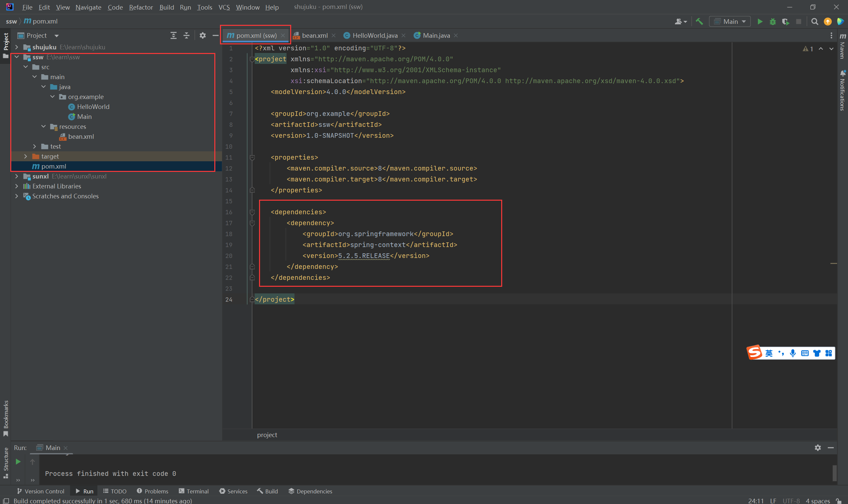Click Collapse All in the Project panel
This screenshot has height=504, width=848.
pos(186,36)
